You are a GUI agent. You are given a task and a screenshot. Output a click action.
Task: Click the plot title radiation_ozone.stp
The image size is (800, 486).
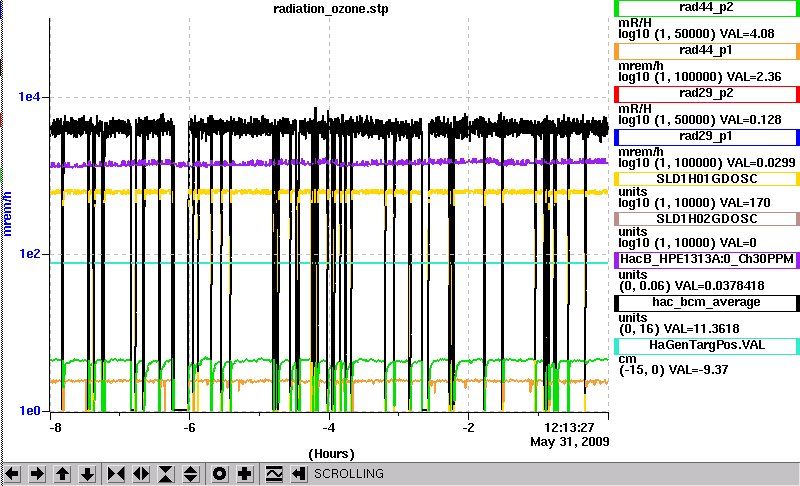click(x=331, y=9)
